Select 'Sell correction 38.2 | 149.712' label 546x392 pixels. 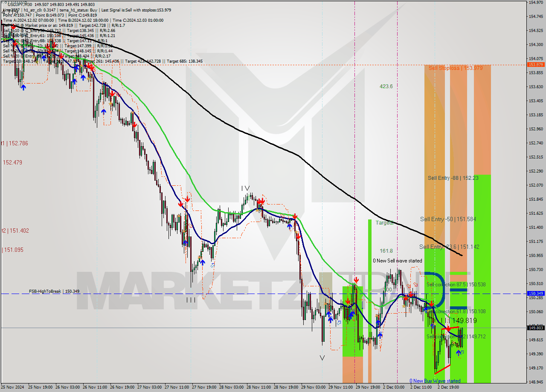tap(456, 336)
